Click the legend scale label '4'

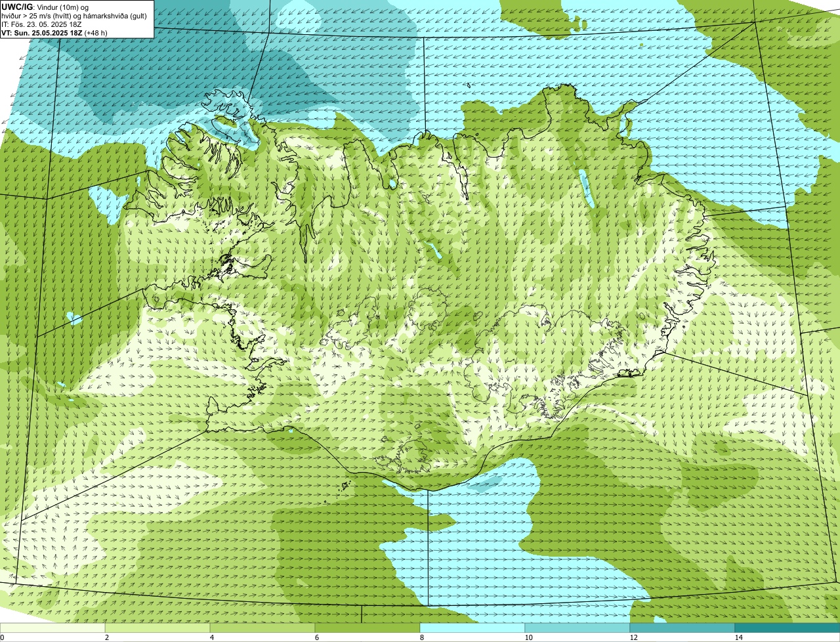click(211, 637)
